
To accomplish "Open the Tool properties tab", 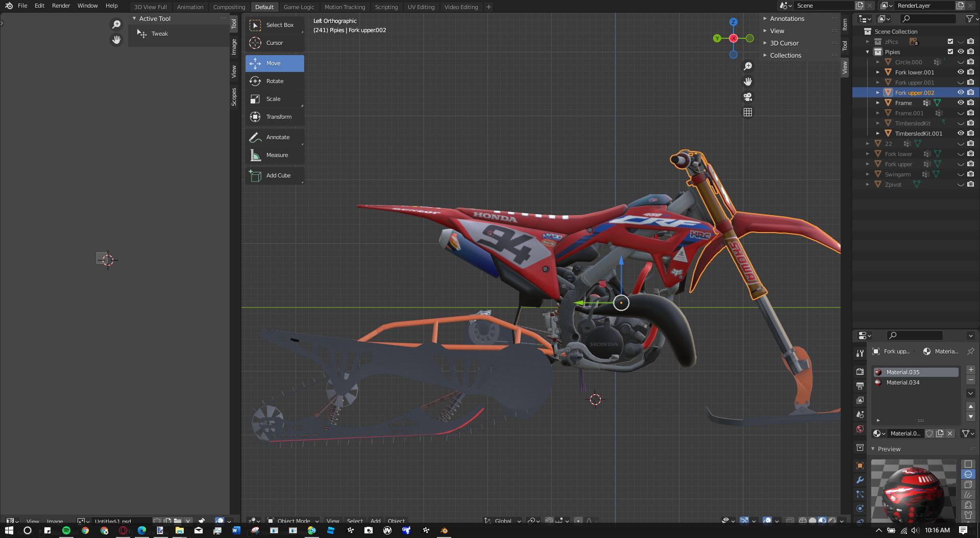I will [860, 353].
